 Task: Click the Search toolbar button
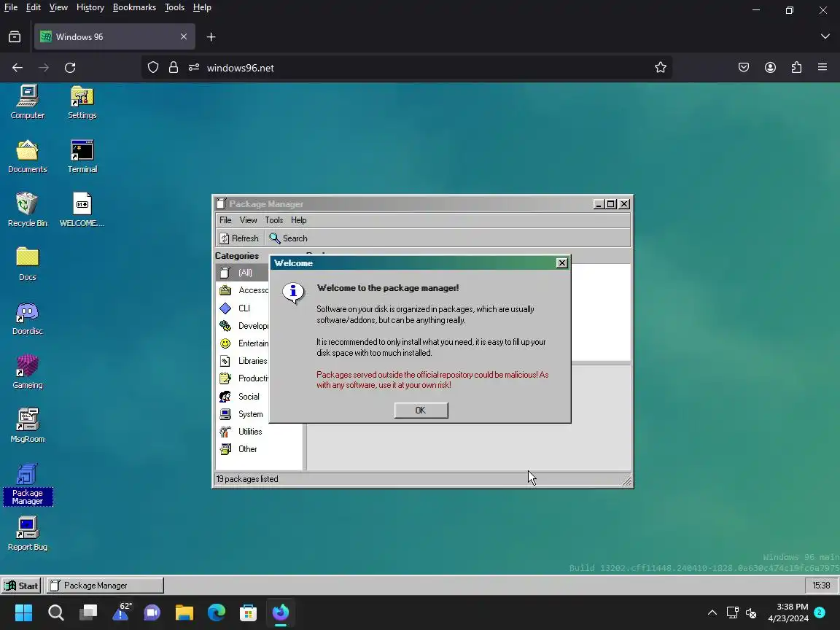pyautogui.click(x=288, y=238)
